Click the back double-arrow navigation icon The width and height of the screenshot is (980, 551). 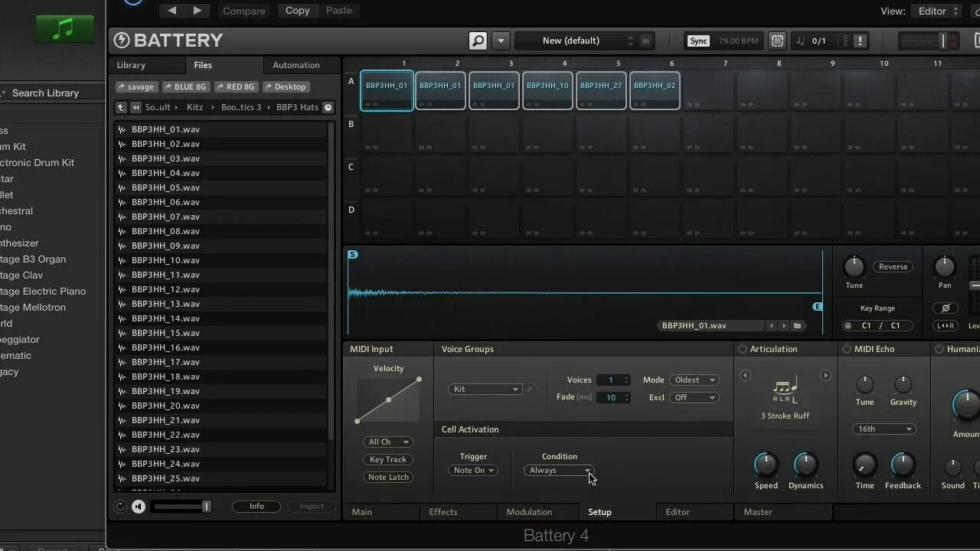(x=136, y=107)
